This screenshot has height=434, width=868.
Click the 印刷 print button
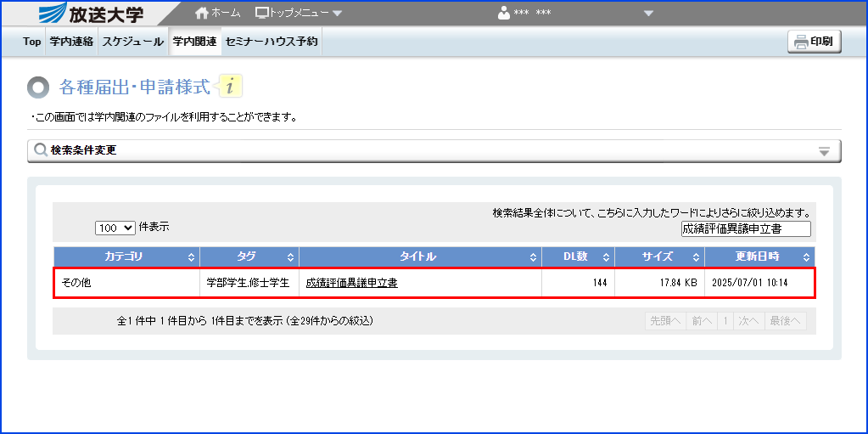815,42
